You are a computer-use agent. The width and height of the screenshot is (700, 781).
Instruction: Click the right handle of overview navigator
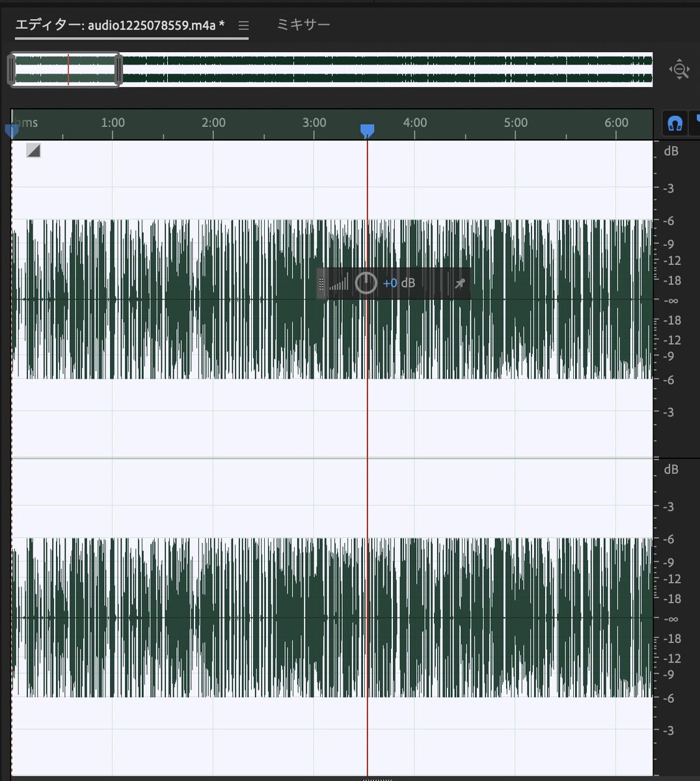pos(118,70)
